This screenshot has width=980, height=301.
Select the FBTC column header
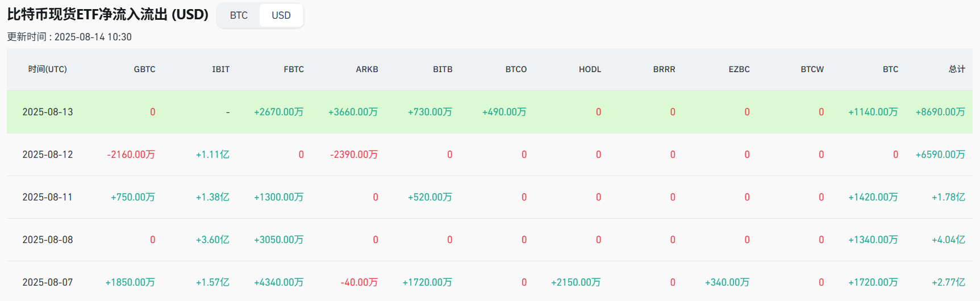click(x=294, y=69)
